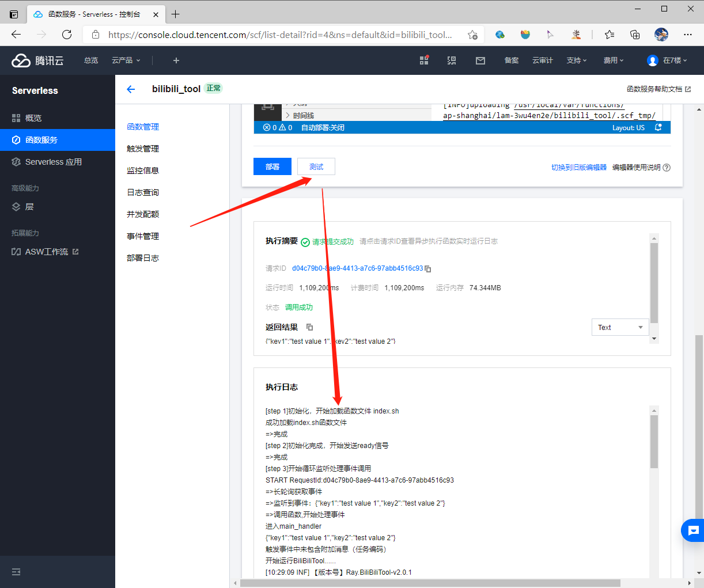Viewport: 704px width, 588px height.
Task: Open the chat support bubble
Action: tap(692, 530)
